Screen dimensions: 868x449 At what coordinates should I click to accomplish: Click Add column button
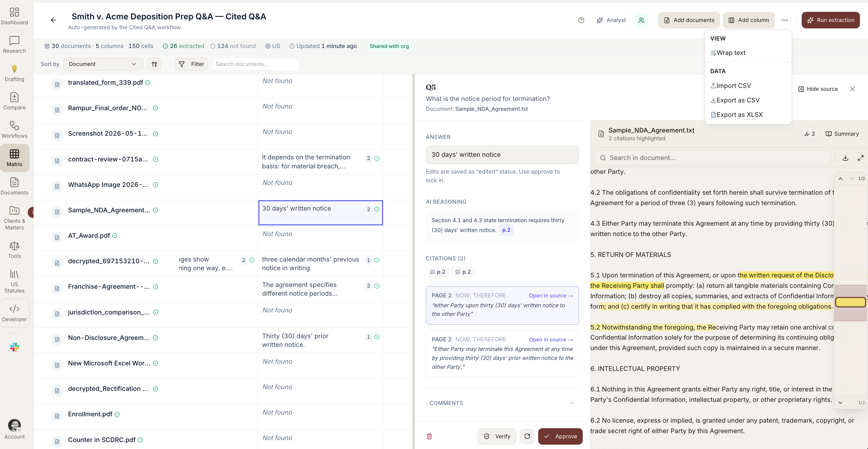click(749, 20)
